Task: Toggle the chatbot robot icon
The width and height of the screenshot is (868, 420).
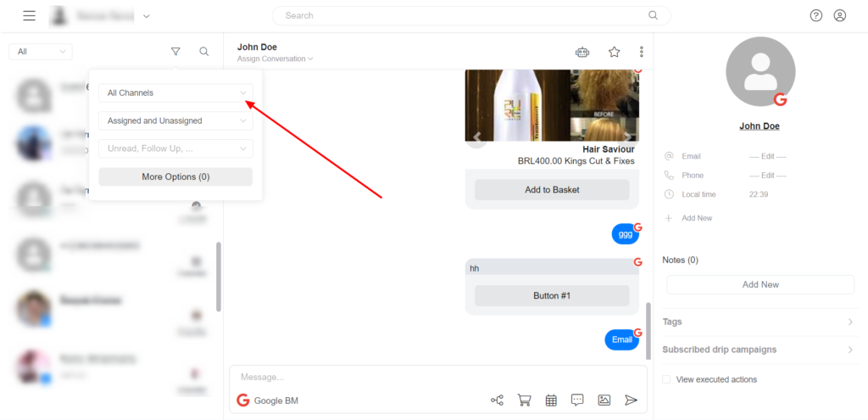Action: (x=582, y=52)
